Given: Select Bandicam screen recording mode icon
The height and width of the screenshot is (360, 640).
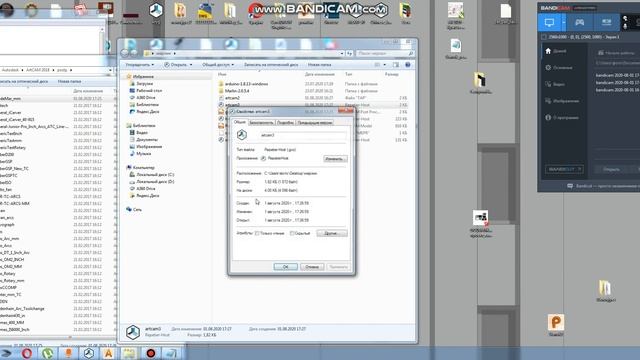Looking at the screenshot, I should tap(549, 22).
